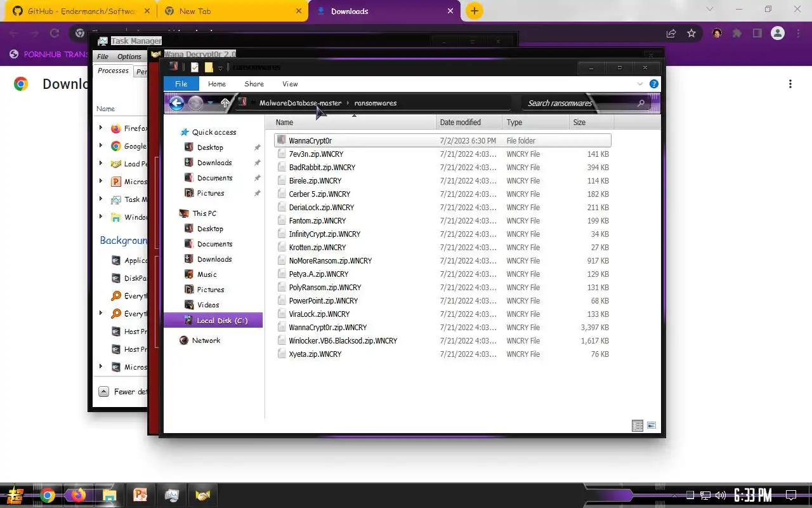
Task: Click the Firefox icon on the taskbar
Action: click(79, 495)
